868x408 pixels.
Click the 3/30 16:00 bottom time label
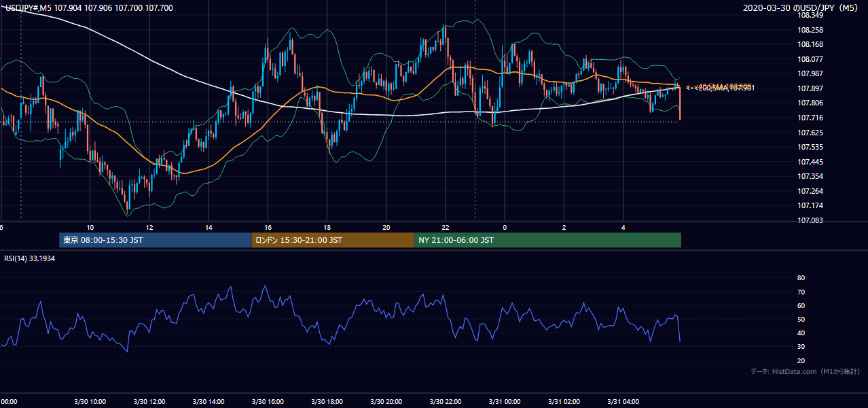click(x=268, y=401)
